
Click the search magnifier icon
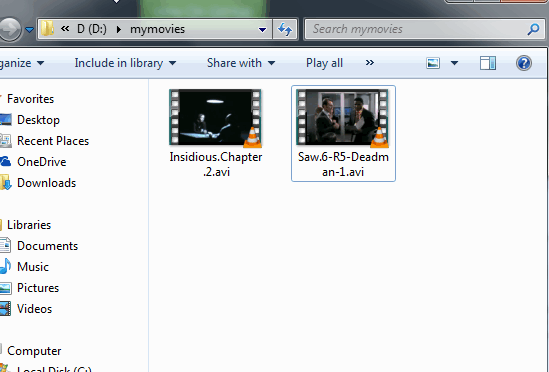(533, 29)
